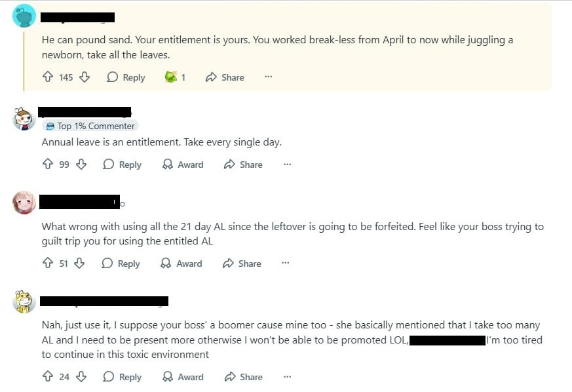
Task: Expand the three-dot menu on the 51-vote comment
Action: point(285,264)
